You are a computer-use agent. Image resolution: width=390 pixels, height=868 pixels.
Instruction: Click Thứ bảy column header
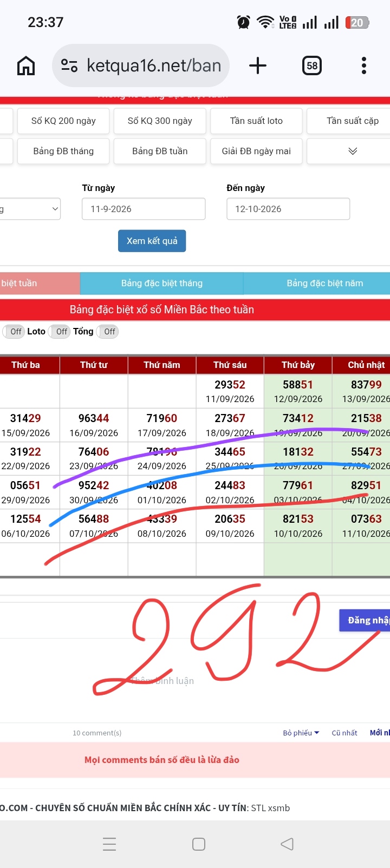[298, 365]
